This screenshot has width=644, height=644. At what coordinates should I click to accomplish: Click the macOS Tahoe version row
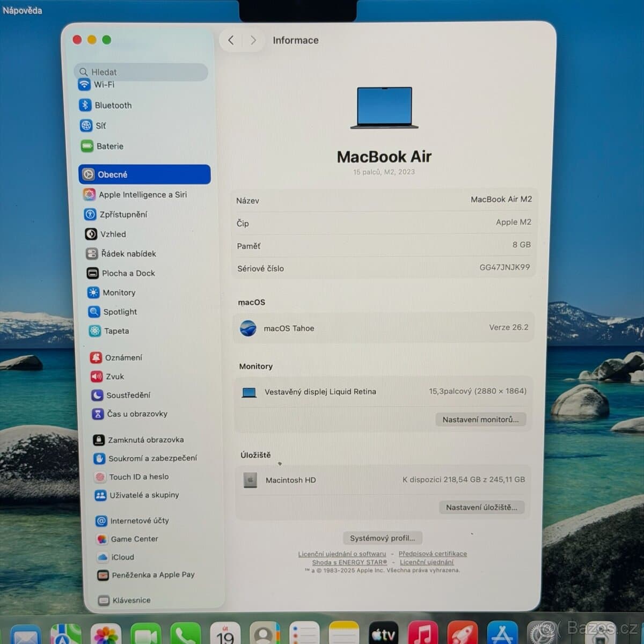[384, 328]
